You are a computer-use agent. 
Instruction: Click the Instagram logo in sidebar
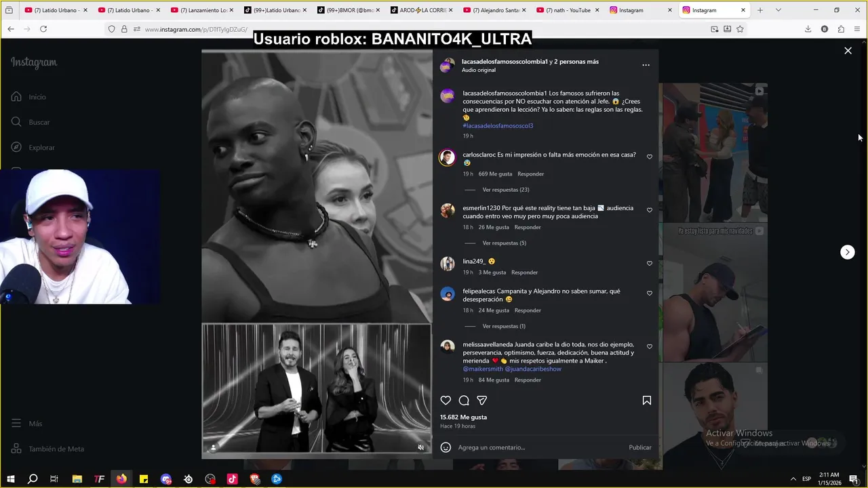(34, 62)
